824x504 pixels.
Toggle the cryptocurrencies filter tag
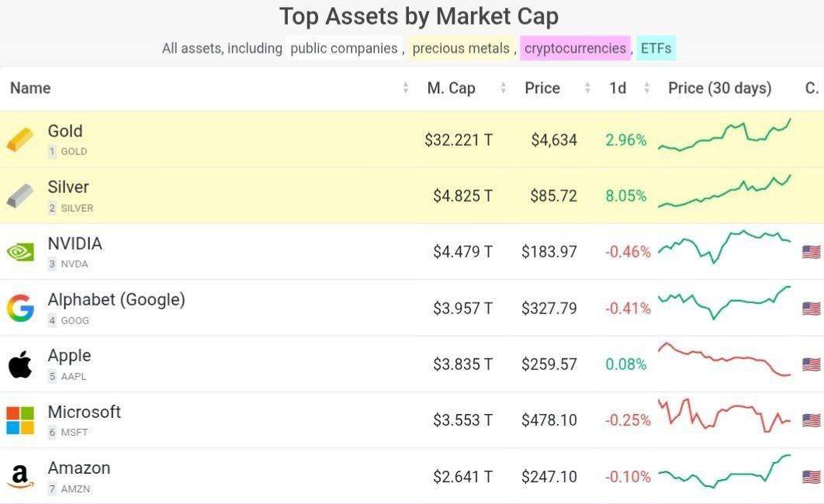575,49
